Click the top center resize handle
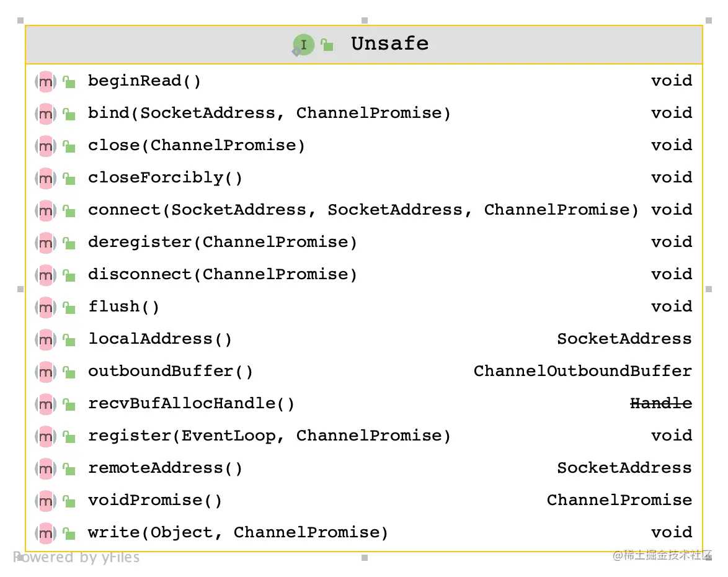 coord(365,20)
